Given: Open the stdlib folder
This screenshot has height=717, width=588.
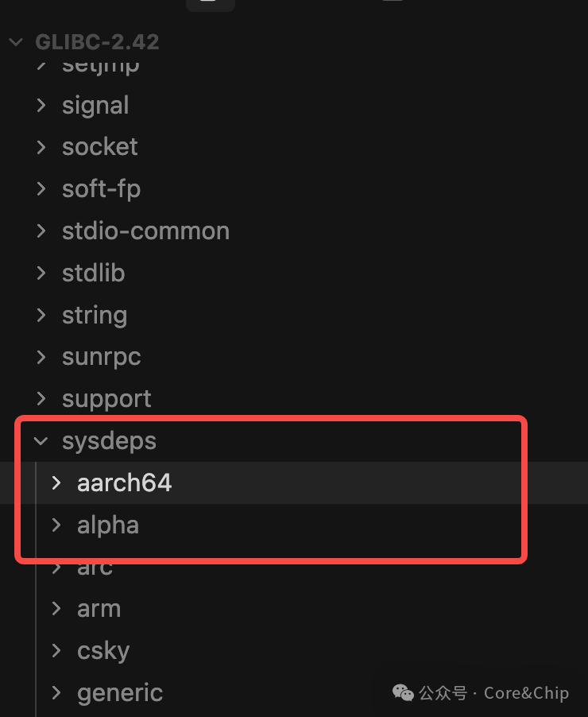Looking at the screenshot, I should [x=93, y=273].
